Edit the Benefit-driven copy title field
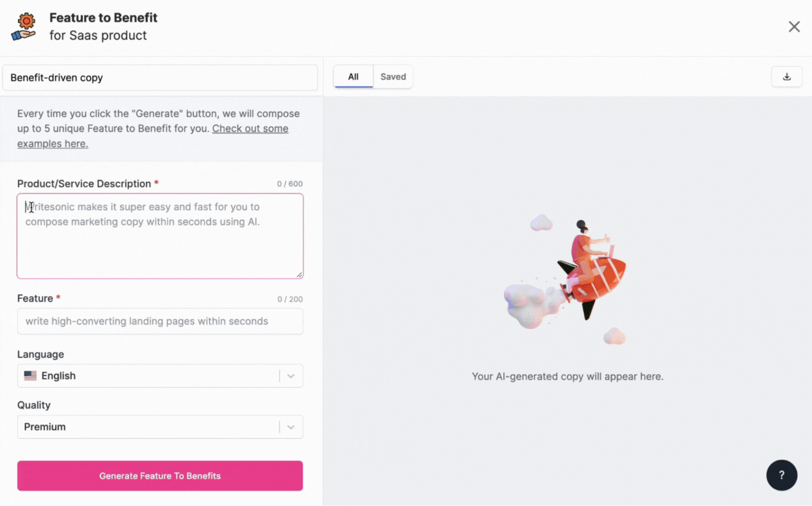The height and width of the screenshot is (506, 812). click(x=160, y=77)
